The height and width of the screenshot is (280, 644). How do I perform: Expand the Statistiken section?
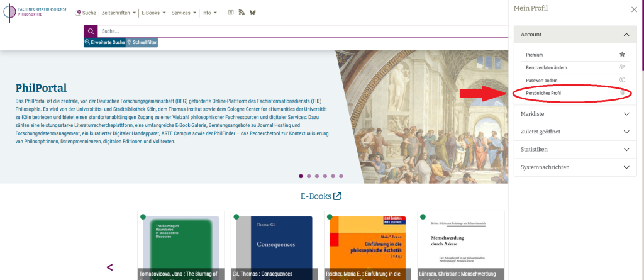pos(575,149)
